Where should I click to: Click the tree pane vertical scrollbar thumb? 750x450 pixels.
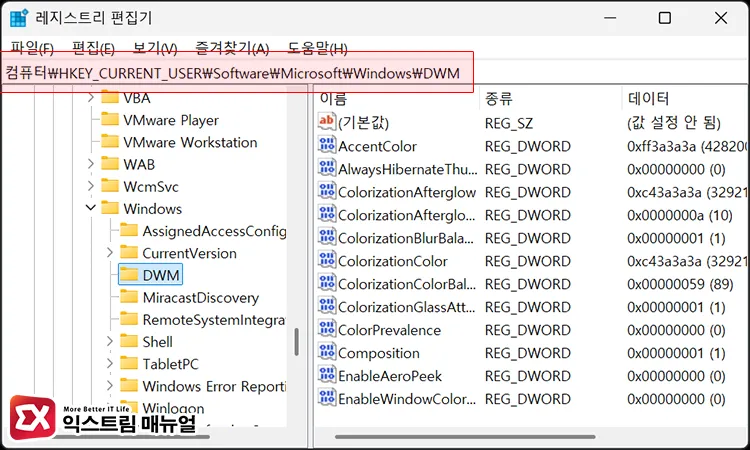click(297, 341)
